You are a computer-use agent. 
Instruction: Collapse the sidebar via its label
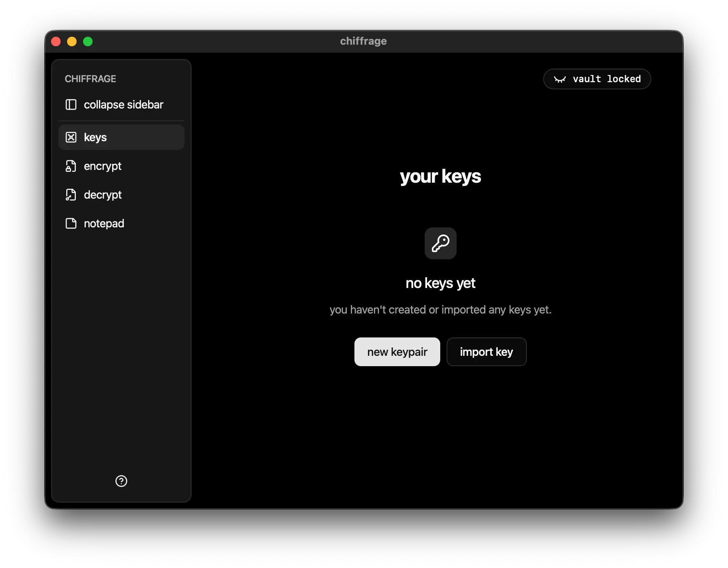(124, 105)
